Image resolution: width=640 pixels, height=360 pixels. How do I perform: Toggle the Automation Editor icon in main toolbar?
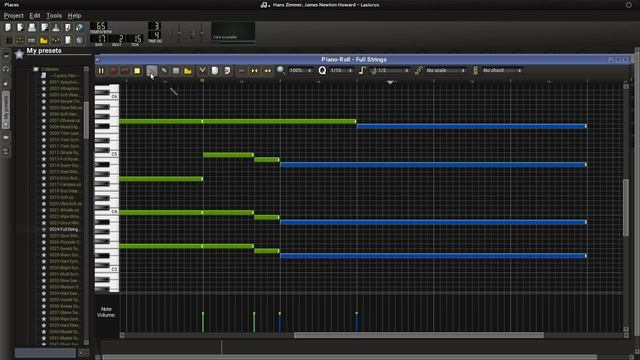[44, 40]
